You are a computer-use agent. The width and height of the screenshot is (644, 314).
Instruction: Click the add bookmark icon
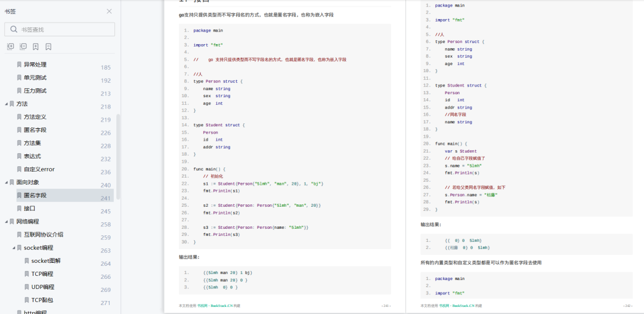(36, 46)
